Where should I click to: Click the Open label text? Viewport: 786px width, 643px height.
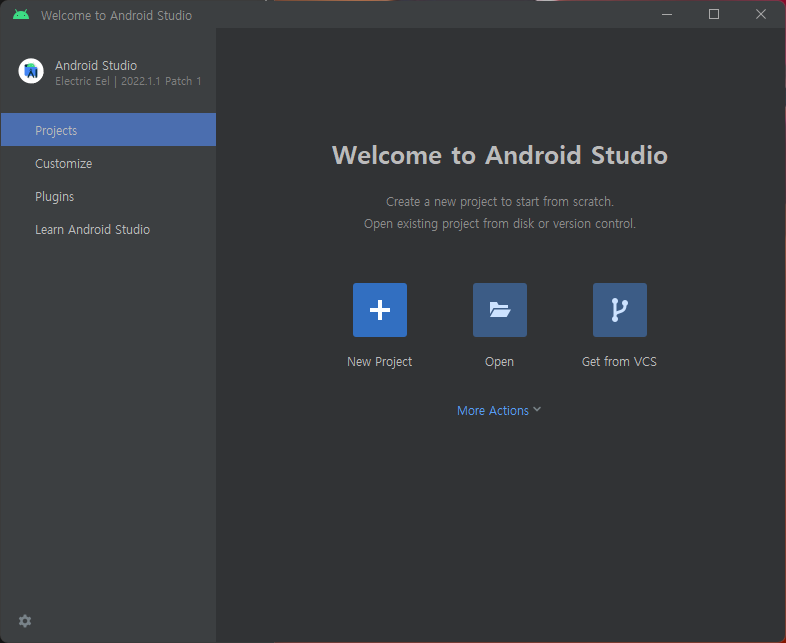click(499, 361)
